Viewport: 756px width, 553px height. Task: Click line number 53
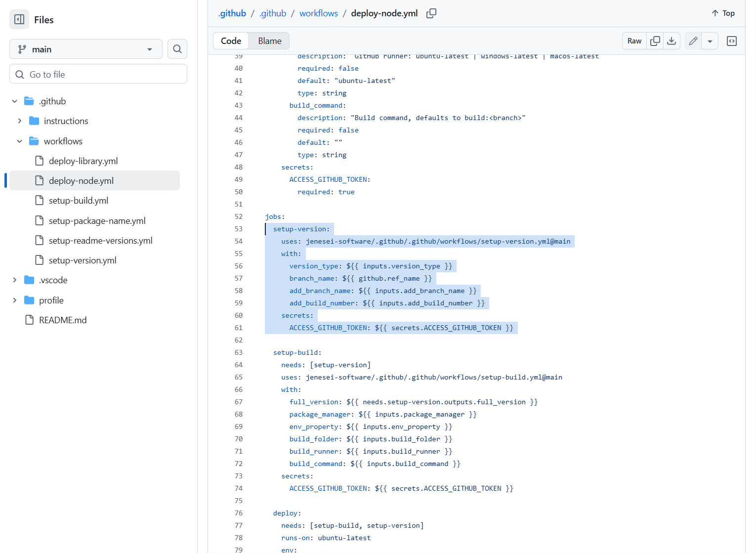coord(239,229)
